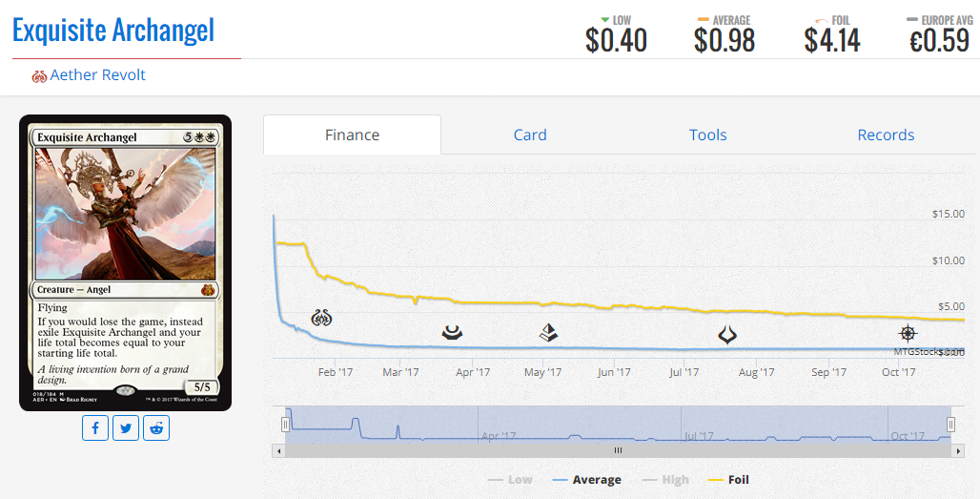Toggle the High price series
Viewport: 980px width, 499px height.
point(665,480)
